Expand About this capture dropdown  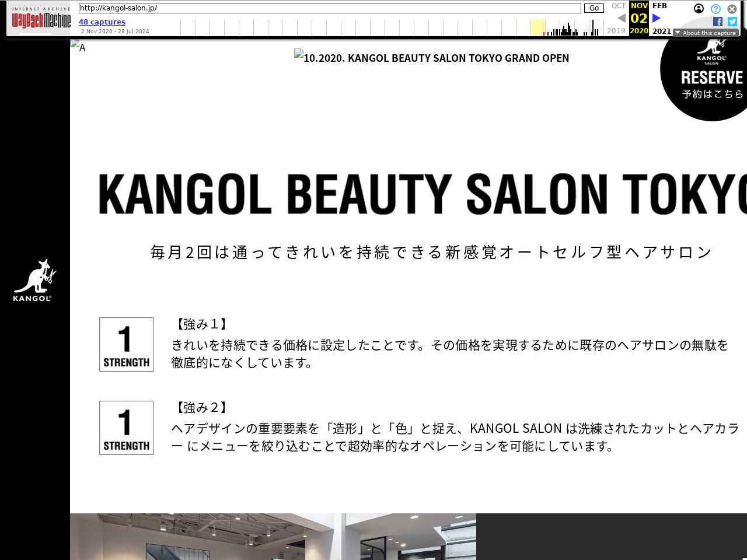coord(706,33)
